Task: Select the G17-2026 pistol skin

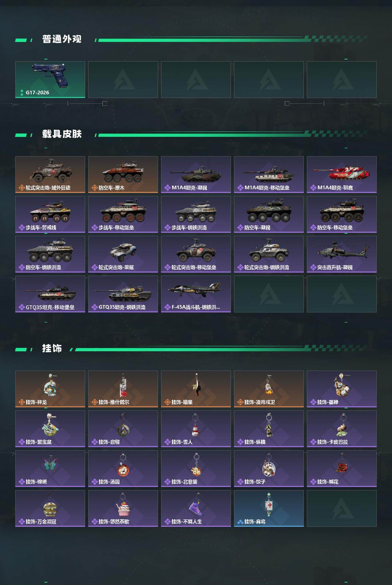Action: point(50,80)
